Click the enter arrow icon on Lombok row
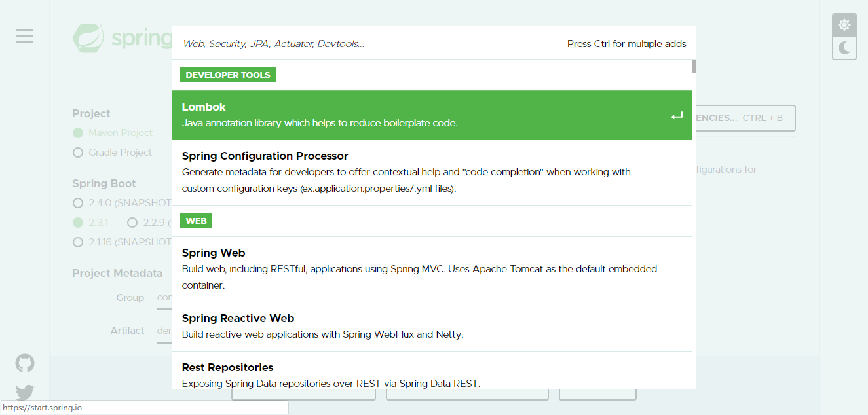Viewport: 868px width, 415px height. (x=677, y=116)
